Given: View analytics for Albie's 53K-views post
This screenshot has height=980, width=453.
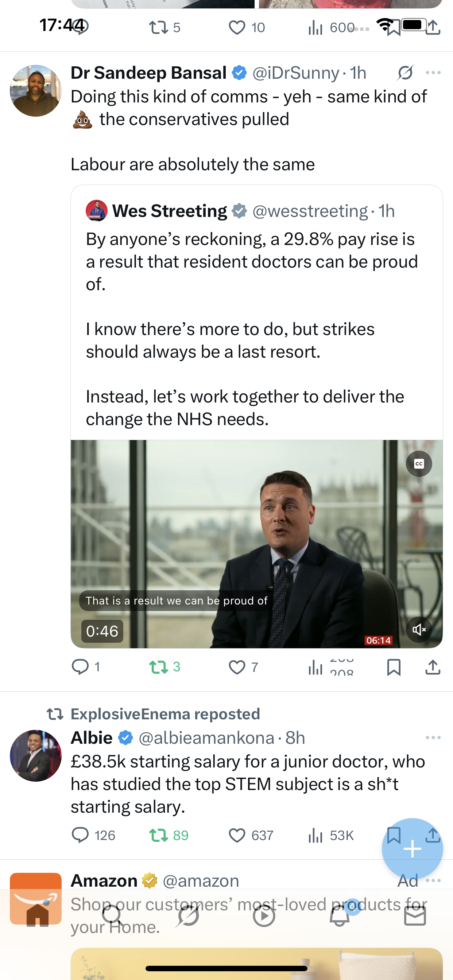Looking at the screenshot, I should 330,835.
